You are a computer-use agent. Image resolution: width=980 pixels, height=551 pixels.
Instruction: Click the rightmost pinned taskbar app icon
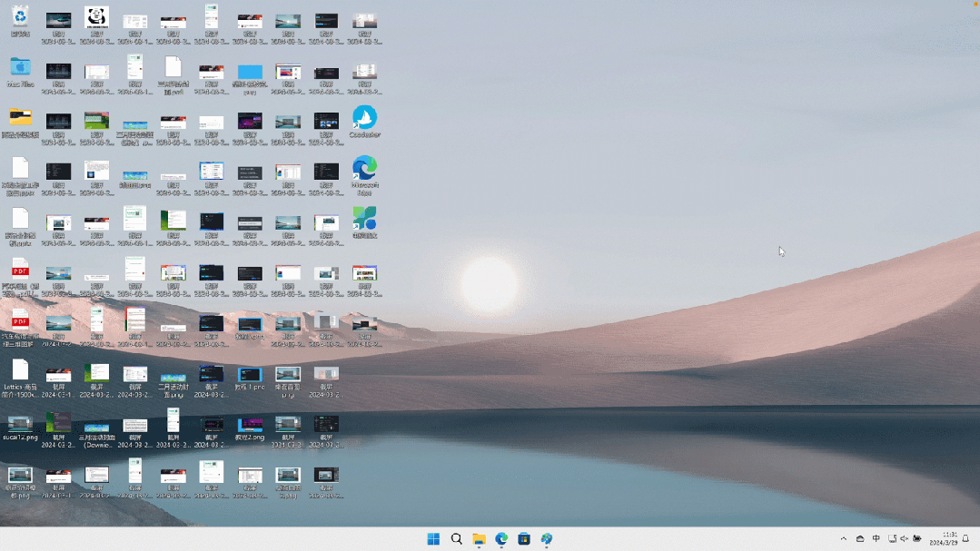point(547,539)
